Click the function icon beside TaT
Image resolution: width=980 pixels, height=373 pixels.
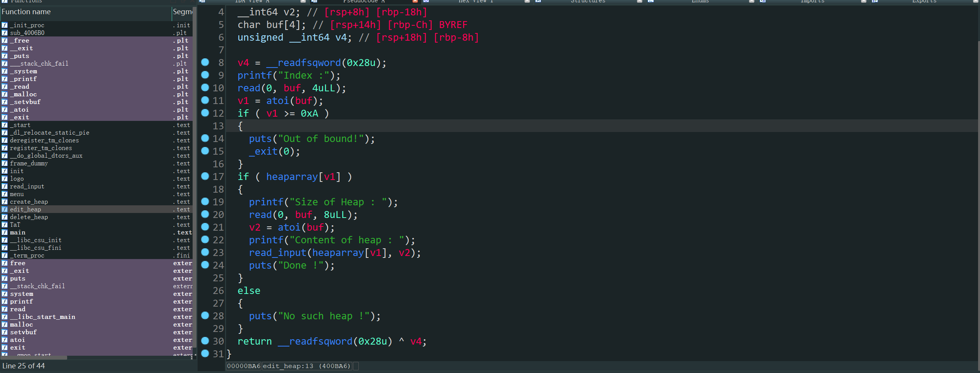[x=5, y=225]
